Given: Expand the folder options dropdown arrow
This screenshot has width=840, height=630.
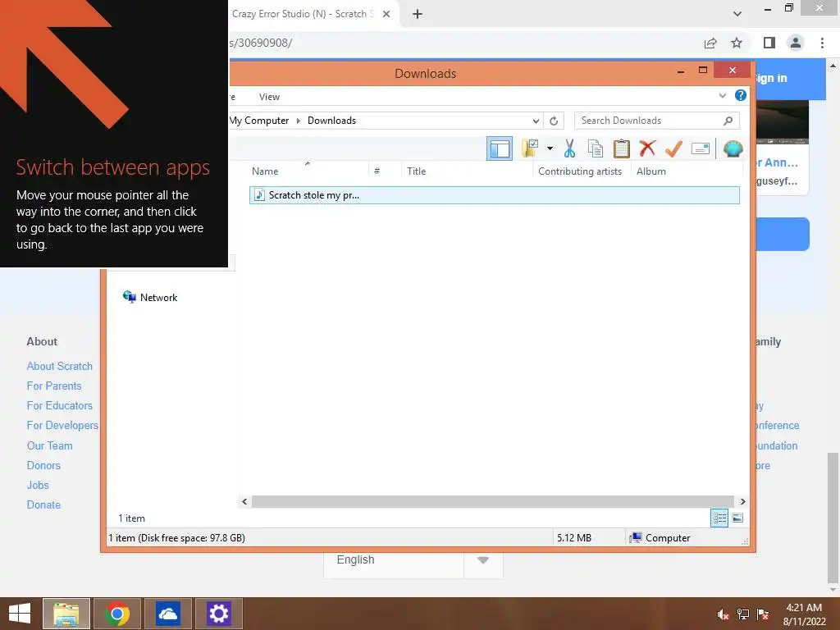Looking at the screenshot, I should coord(550,148).
